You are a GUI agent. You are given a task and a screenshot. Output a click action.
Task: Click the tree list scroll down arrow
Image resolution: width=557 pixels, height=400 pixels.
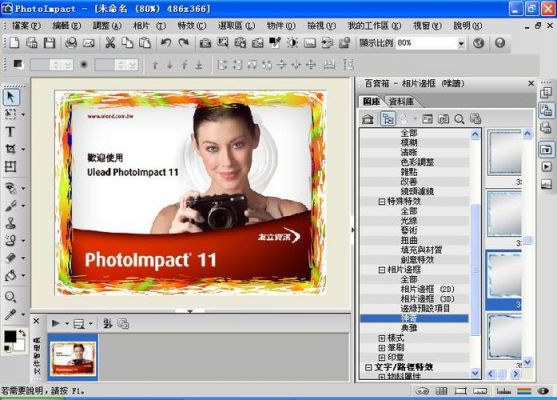point(475,373)
